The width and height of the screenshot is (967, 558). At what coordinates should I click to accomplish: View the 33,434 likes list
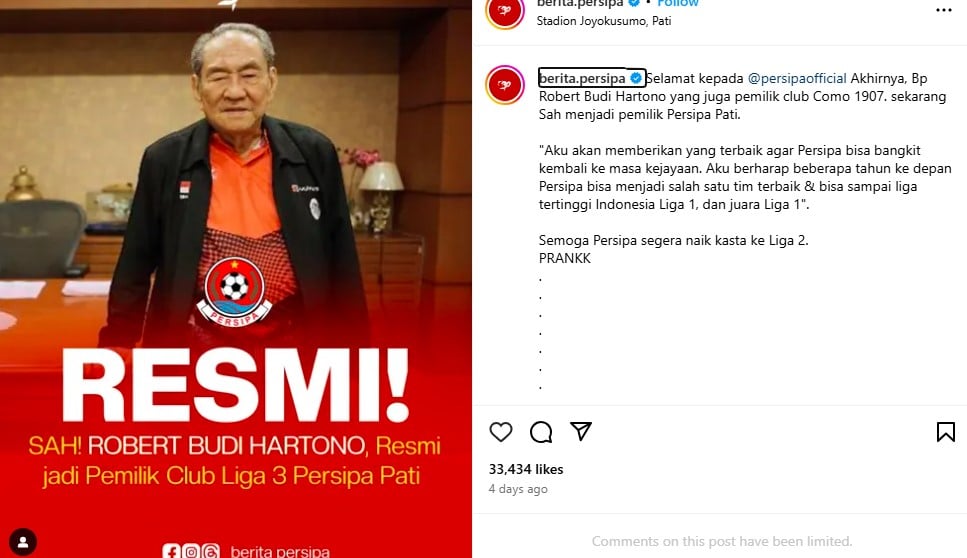coord(525,469)
